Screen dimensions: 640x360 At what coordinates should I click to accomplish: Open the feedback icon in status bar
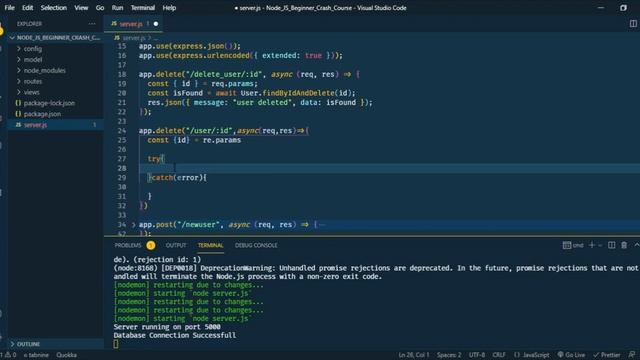(x=632, y=355)
